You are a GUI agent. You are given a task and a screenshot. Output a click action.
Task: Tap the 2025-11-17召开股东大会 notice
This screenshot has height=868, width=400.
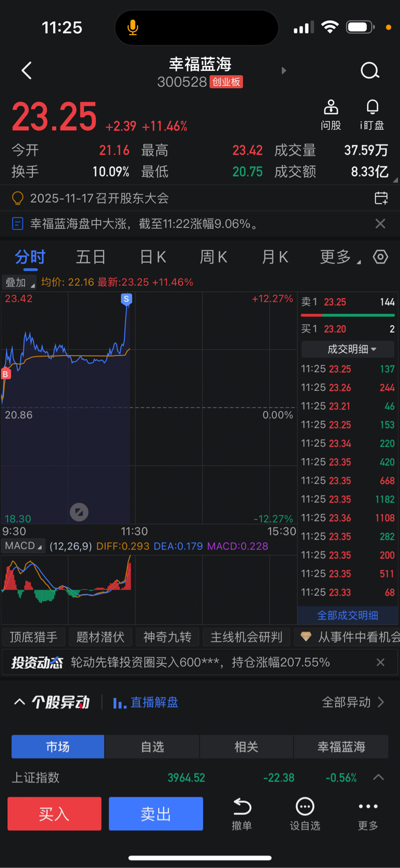click(x=99, y=198)
